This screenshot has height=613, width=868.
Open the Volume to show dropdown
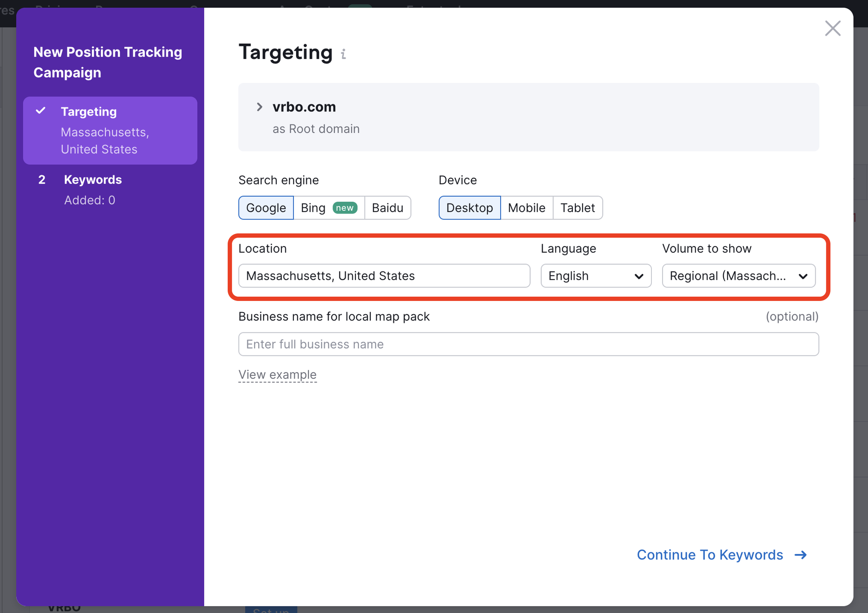click(739, 276)
